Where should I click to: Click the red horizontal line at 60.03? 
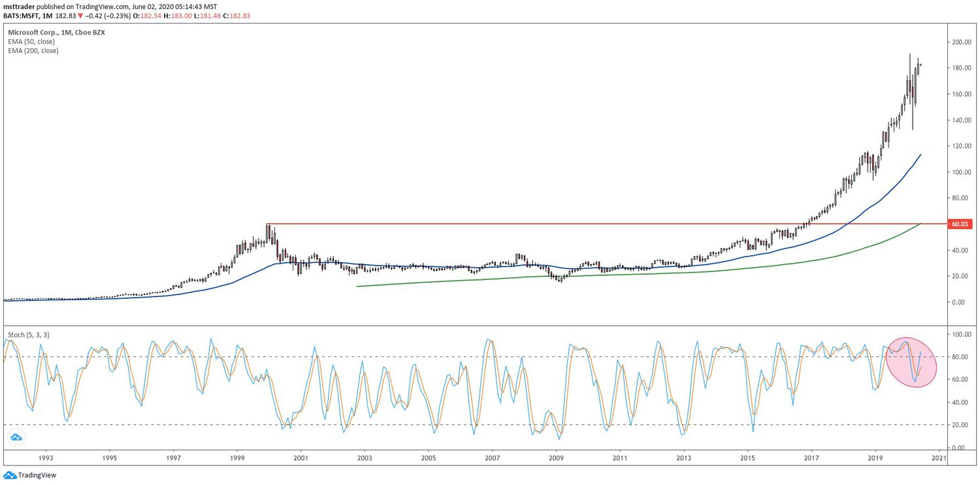click(x=608, y=224)
